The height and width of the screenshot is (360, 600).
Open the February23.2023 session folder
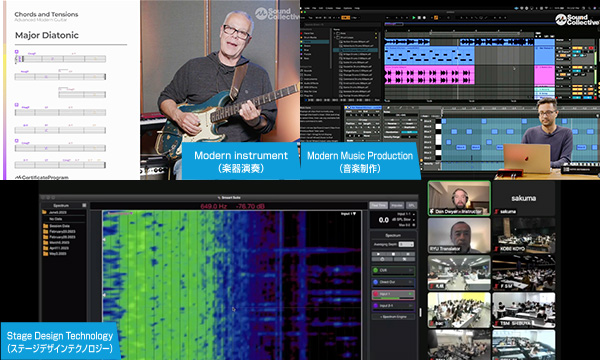pyautogui.click(x=59, y=231)
